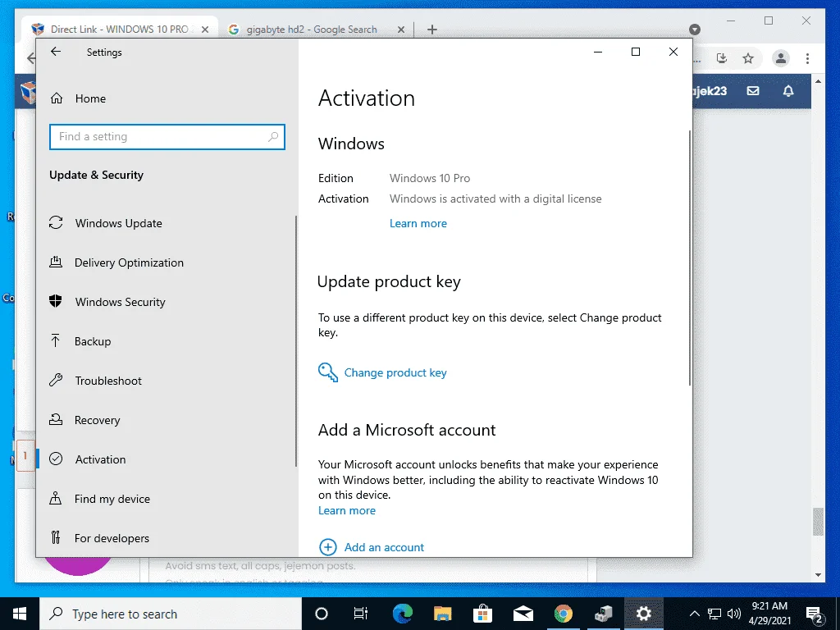Open the taskbar clock and date
The height and width of the screenshot is (630, 840).
[x=769, y=614]
